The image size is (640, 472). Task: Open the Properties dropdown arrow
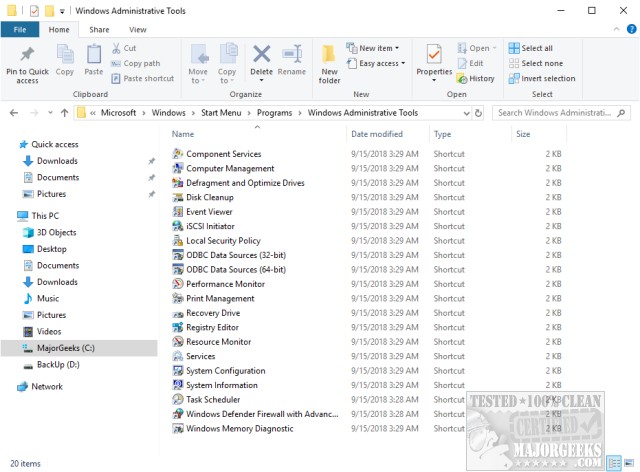434,80
